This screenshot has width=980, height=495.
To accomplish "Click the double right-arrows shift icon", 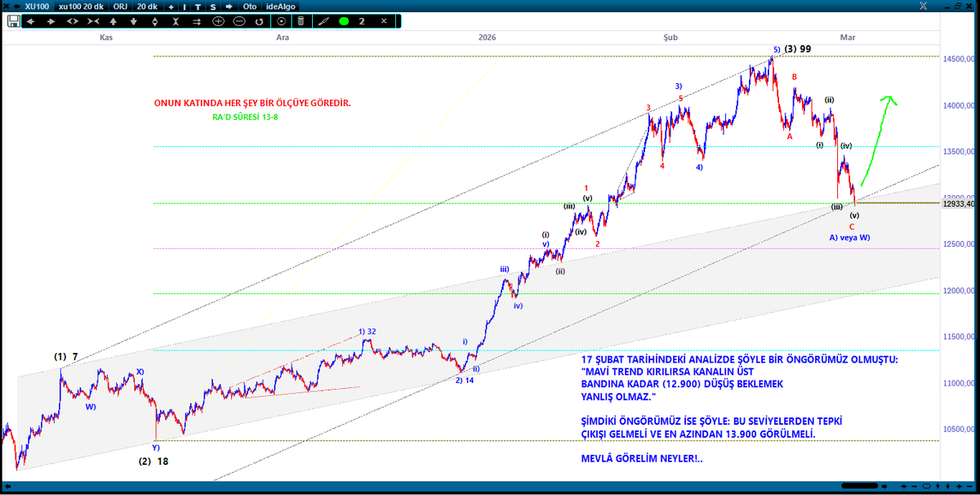I will coord(197,21).
